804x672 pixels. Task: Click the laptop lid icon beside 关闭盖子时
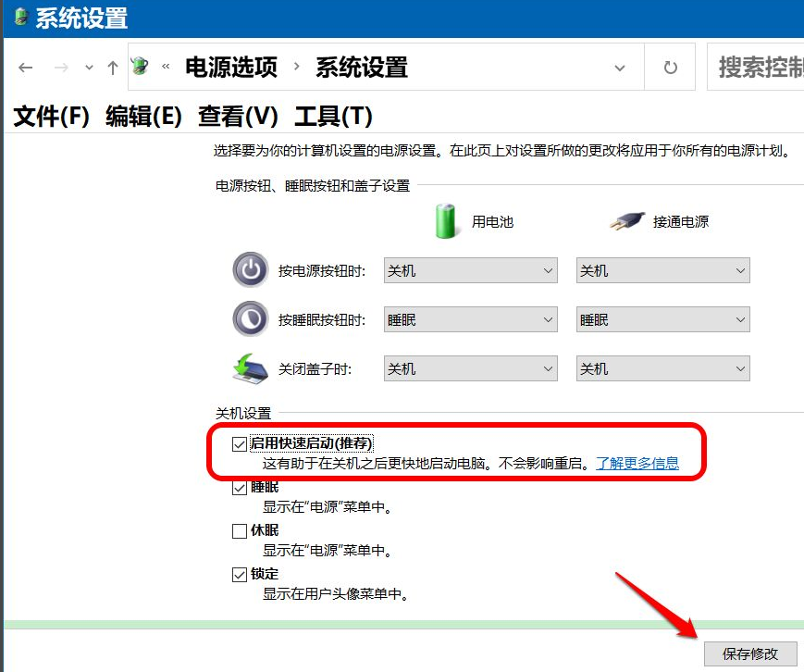click(x=250, y=367)
